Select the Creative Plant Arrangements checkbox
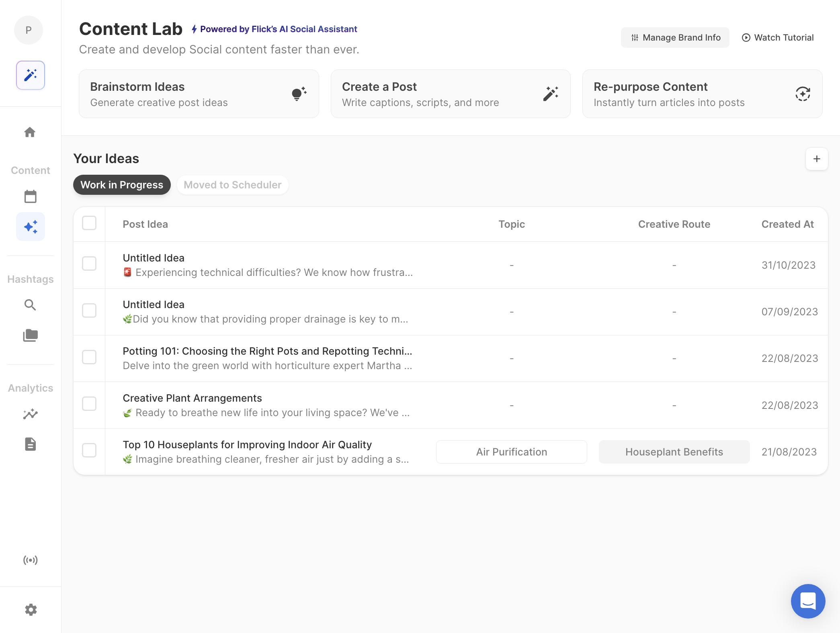This screenshot has width=840, height=633. [x=89, y=403]
